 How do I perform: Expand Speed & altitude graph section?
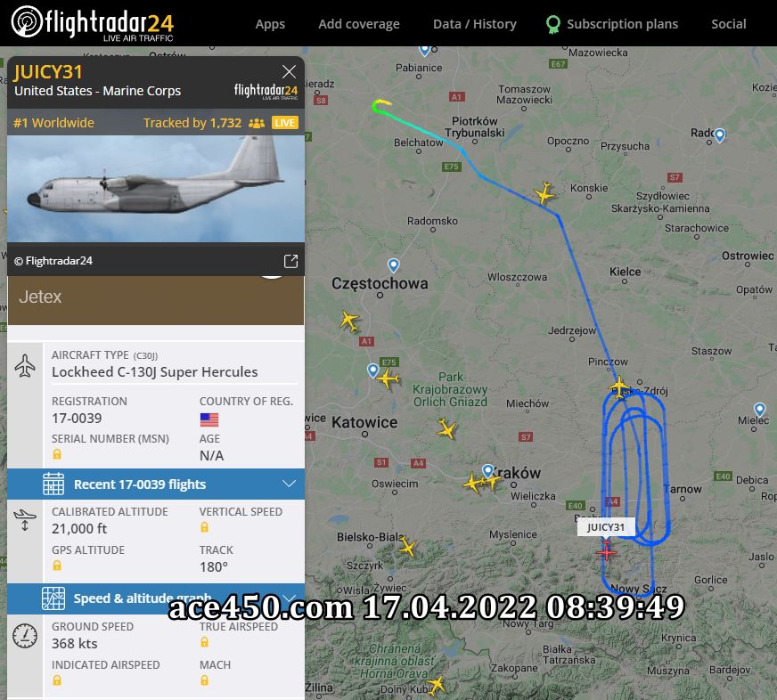click(156, 598)
